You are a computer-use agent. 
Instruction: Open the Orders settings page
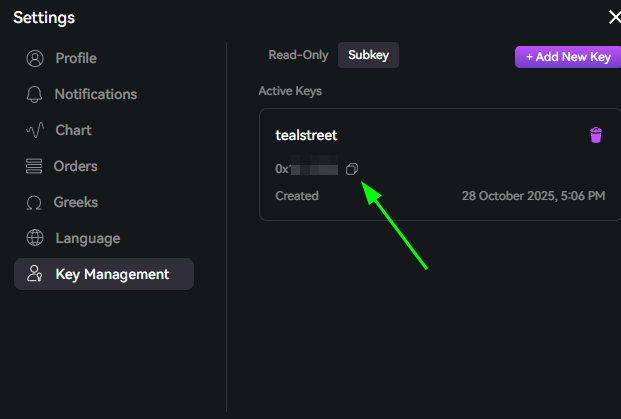point(76,166)
